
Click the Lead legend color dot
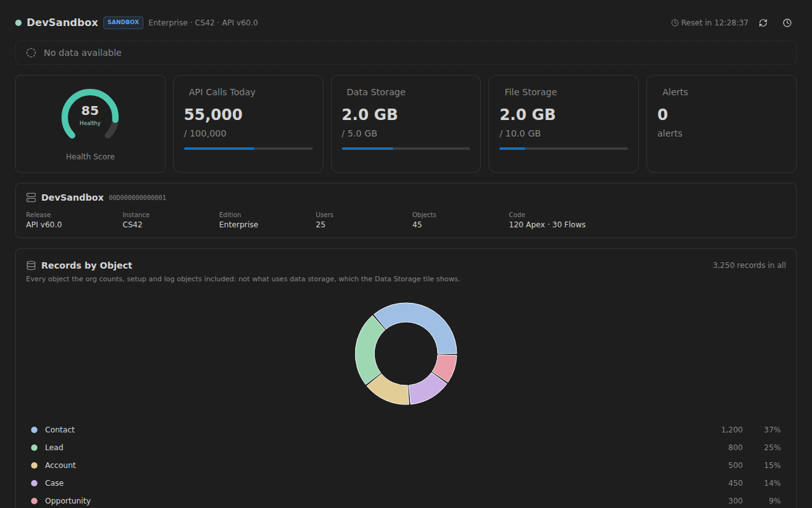[34, 448]
